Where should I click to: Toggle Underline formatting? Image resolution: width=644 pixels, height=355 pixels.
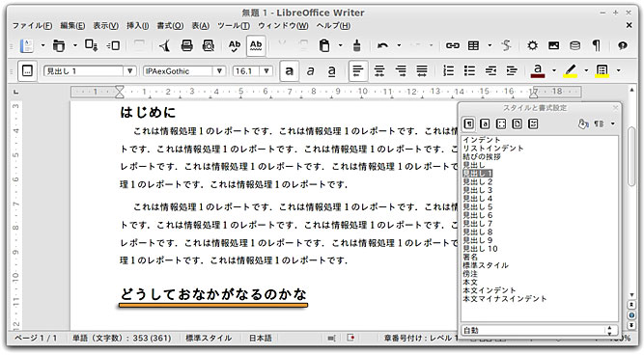pyautogui.click(x=331, y=71)
